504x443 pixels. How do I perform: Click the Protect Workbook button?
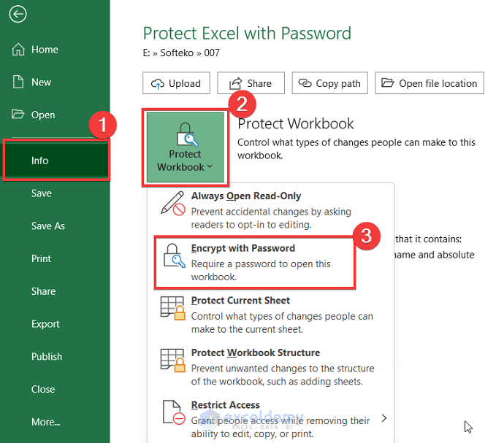(x=185, y=147)
